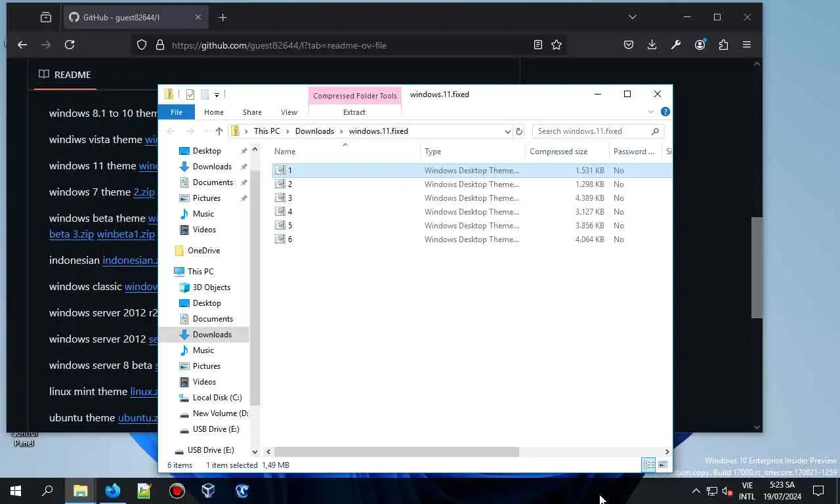840x504 pixels.
Task: Open OneDrive in navigation pane
Action: (203, 251)
